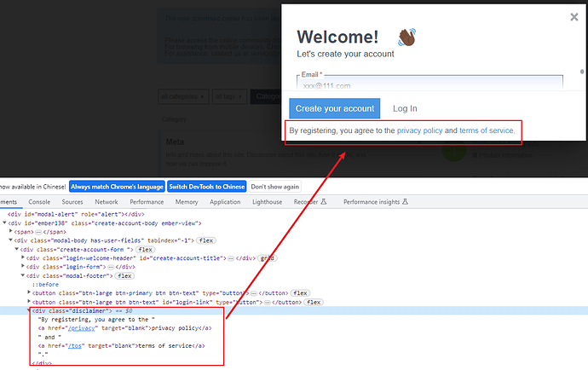
Task: Collapse the modal-footer div
Action: (23, 275)
